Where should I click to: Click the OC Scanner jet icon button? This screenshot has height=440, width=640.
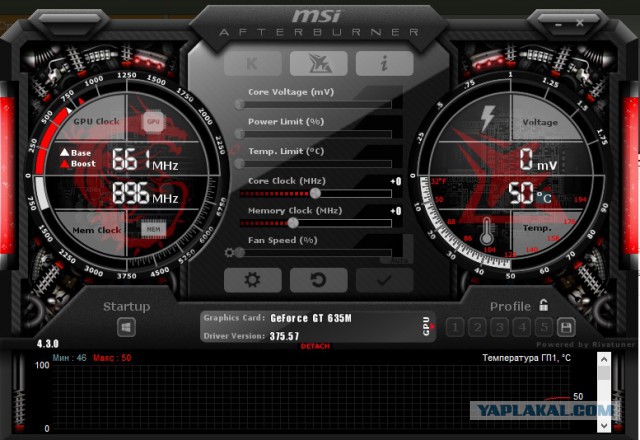pos(318,63)
